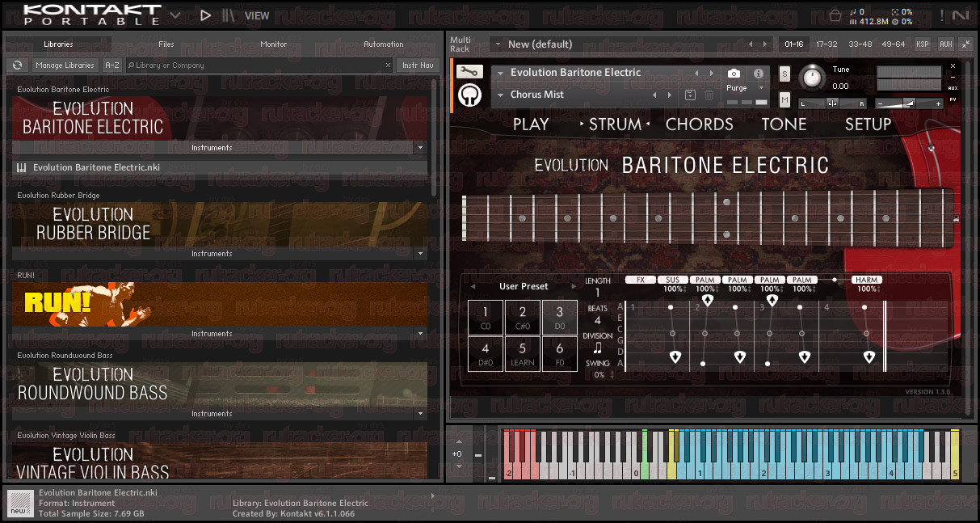The height and width of the screenshot is (523, 980).
Task: Go to next multi rack preset arrow
Action: 766,44
